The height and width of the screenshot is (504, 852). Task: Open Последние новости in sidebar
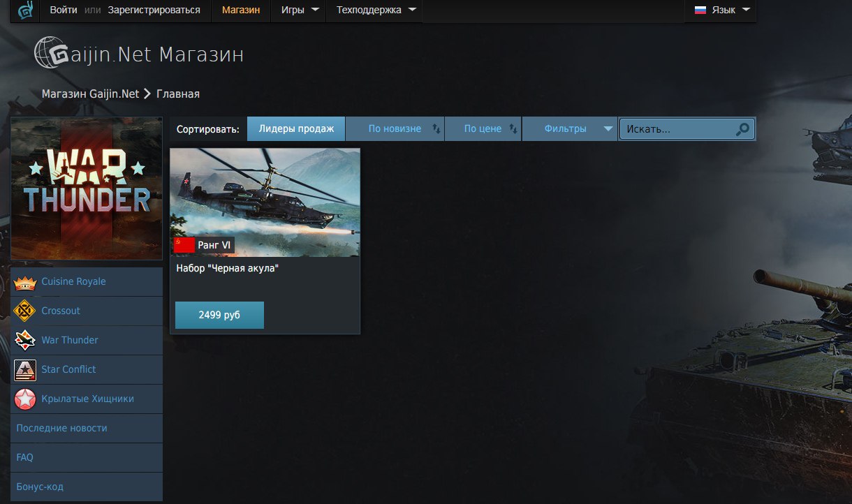[87, 428]
